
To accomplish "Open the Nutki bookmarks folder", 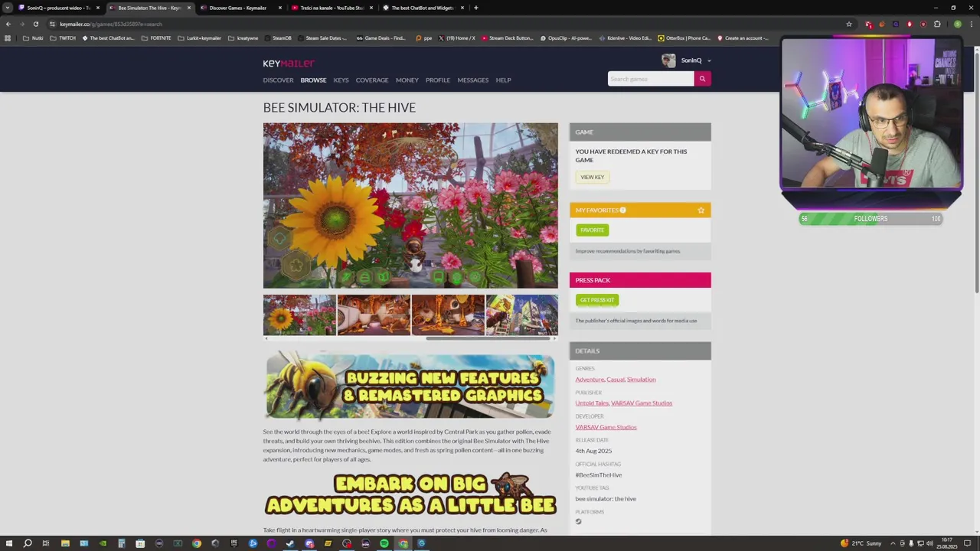I will pyautogui.click(x=33, y=38).
